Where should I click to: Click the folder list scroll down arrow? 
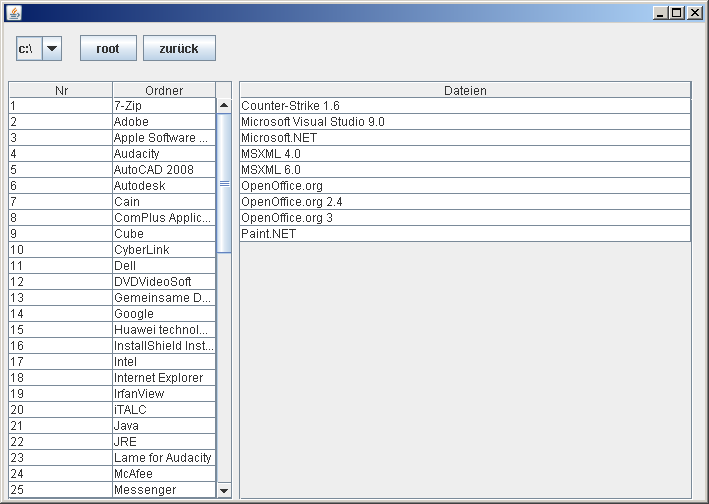point(224,490)
